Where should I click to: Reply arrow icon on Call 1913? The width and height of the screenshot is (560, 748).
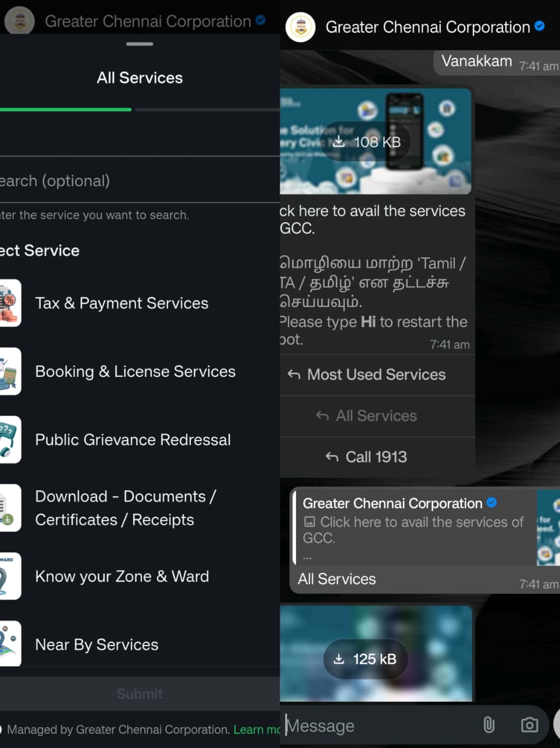click(332, 457)
